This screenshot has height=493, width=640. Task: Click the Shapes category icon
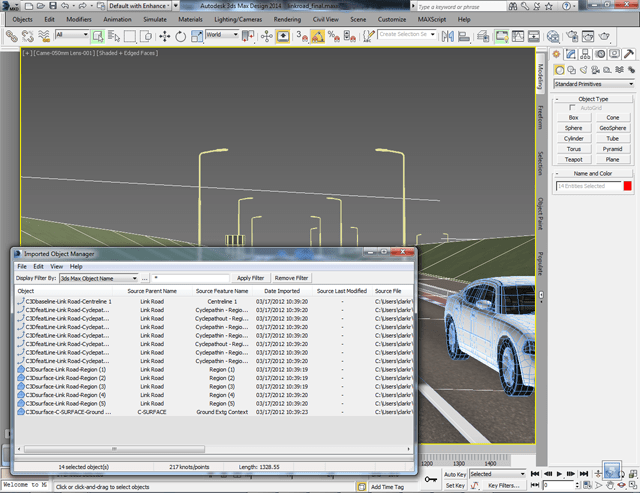tap(572, 70)
